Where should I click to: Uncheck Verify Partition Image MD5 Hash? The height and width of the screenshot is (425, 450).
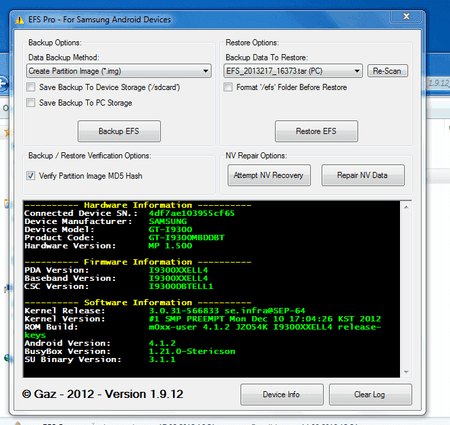pyautogui.click(x=31, y=176)
